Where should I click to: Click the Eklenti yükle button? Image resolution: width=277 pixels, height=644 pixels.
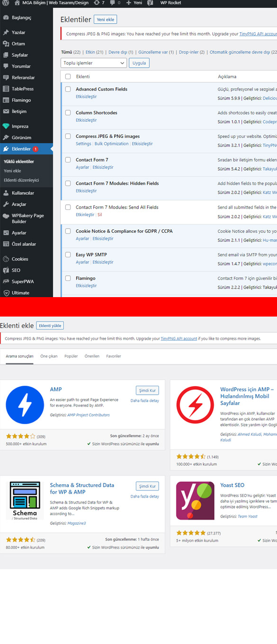50,326
